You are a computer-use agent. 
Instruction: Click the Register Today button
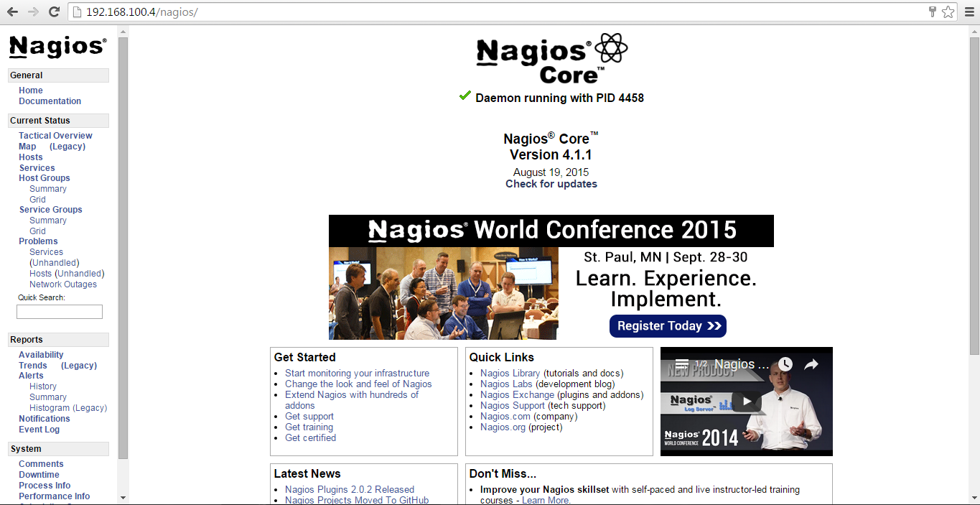coord(668,326)
